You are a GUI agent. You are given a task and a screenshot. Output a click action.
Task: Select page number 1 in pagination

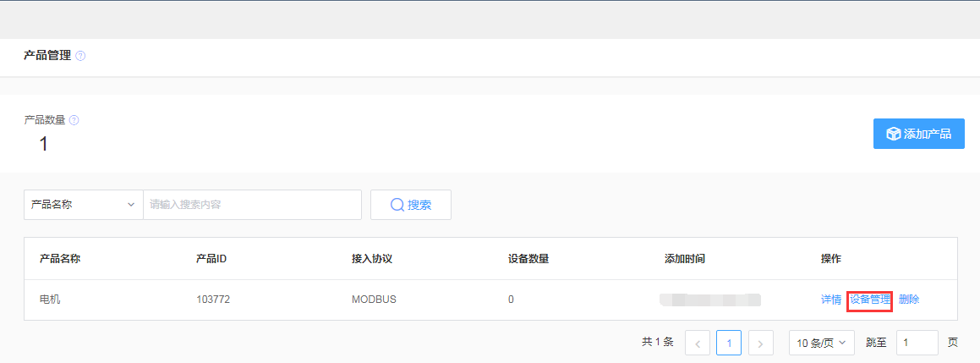[x=729, y=343]
